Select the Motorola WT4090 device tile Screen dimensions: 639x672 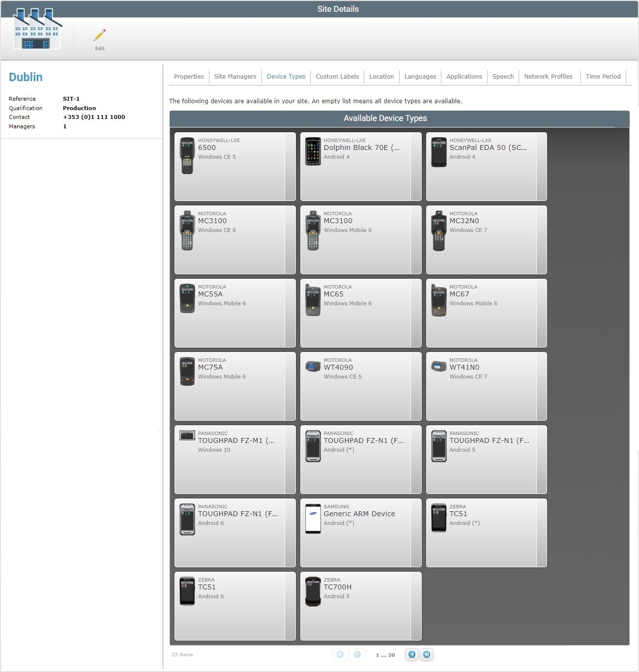pos(360,386)
